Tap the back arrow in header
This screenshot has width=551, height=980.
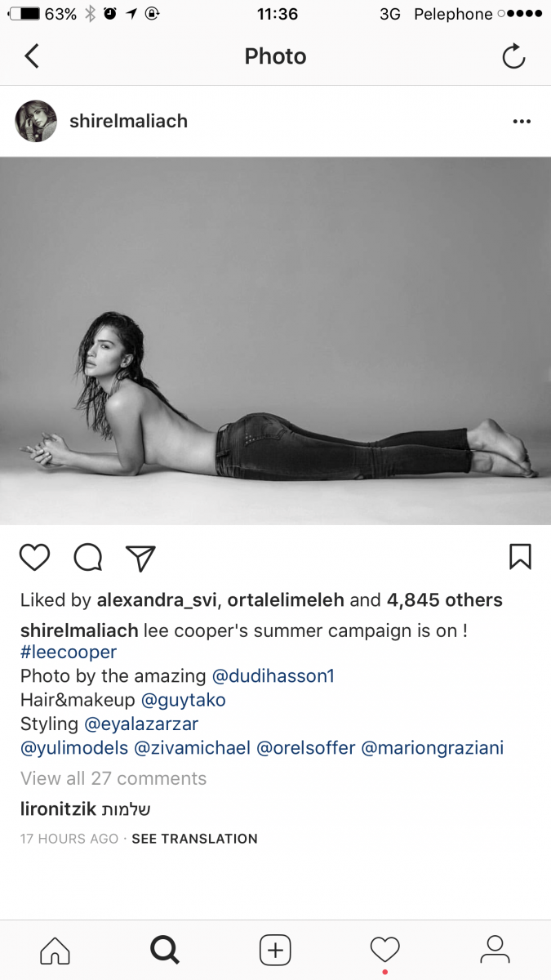coord(32,56)
